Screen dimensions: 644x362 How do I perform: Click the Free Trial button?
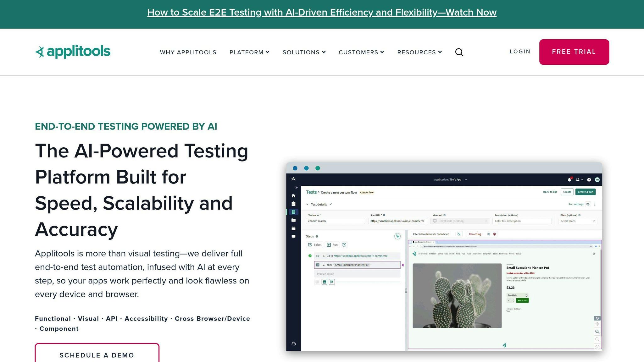click(x=574, y=52)
